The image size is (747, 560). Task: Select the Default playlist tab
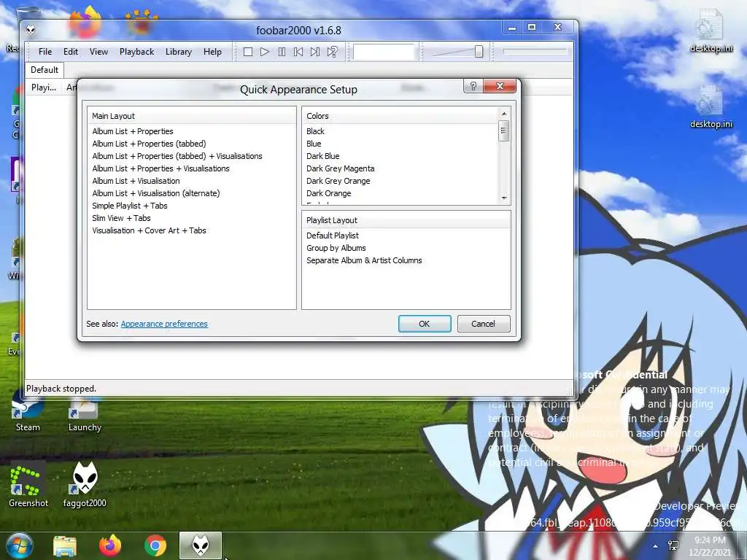tap(44, 70)
